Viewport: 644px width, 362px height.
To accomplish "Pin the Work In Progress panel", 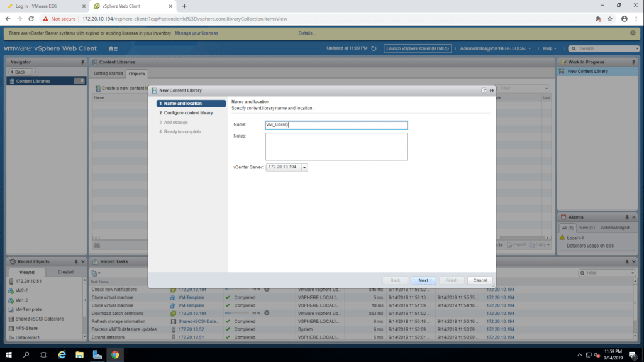I will [x=633, y=62].
